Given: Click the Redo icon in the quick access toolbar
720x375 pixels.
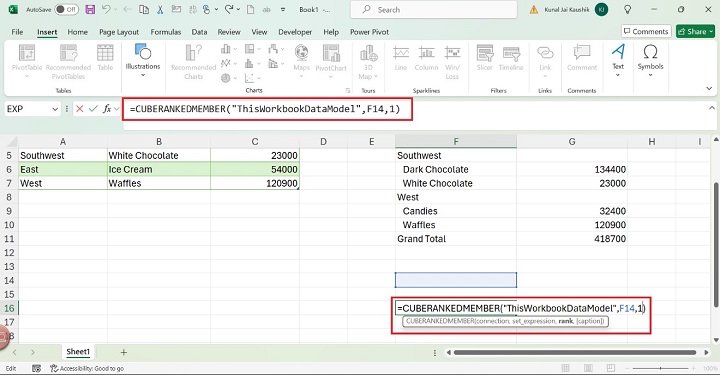Looking at the screenshot, I should (229, 9).
